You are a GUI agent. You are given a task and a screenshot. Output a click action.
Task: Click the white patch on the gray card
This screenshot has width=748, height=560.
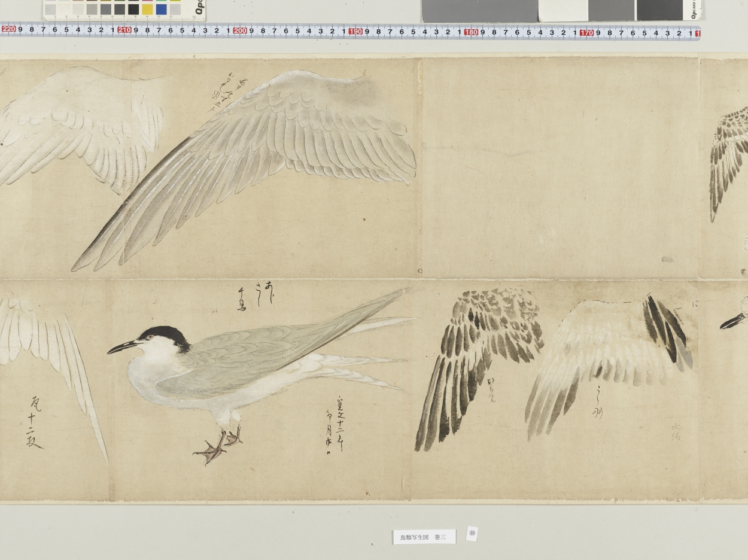(x=563, y=10)
